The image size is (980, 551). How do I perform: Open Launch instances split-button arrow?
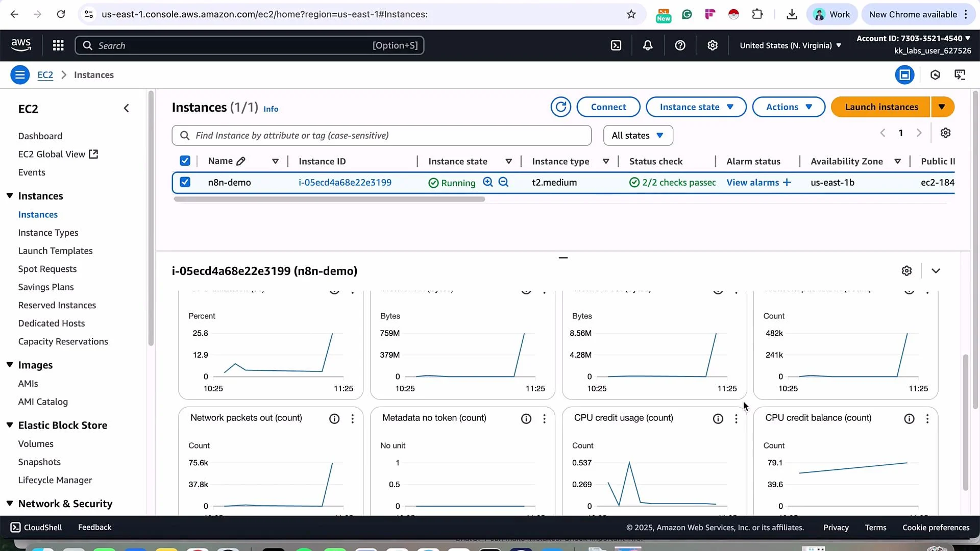point(942,107)
